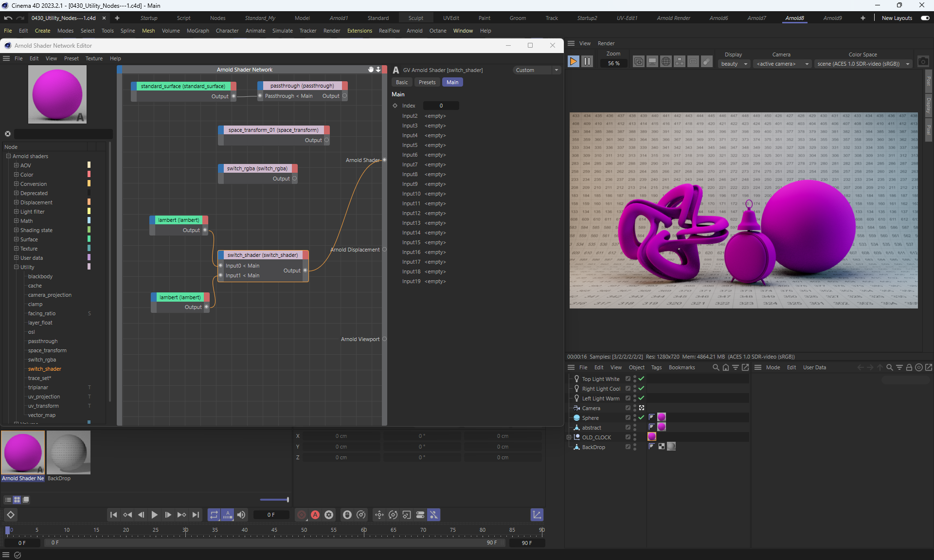Click the Sphere magenta material tag
Image resolution: width=934 pixels, height=560 pixels.
[x=662, y=417]
